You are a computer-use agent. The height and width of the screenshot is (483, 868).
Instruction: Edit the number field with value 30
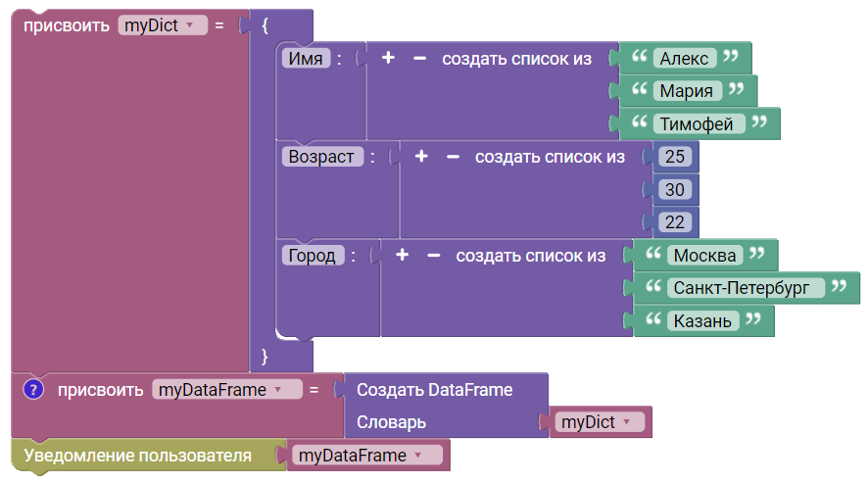[x=674, y=189]
